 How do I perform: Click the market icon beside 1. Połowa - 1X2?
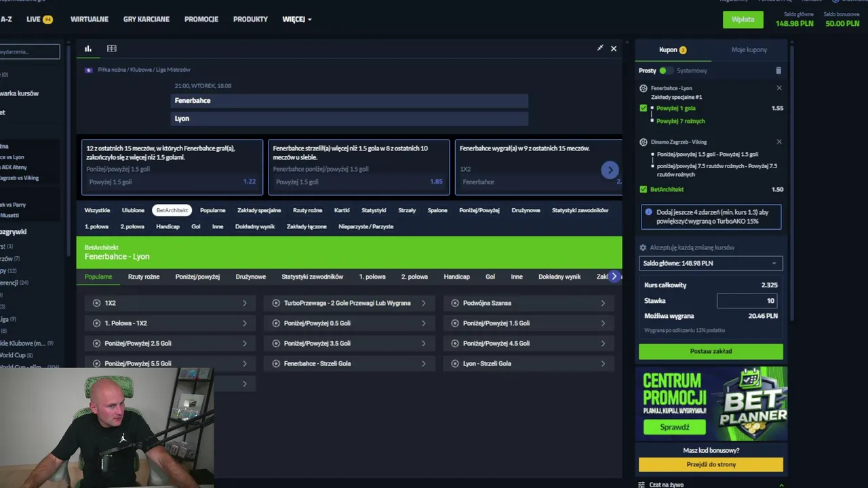96,323
